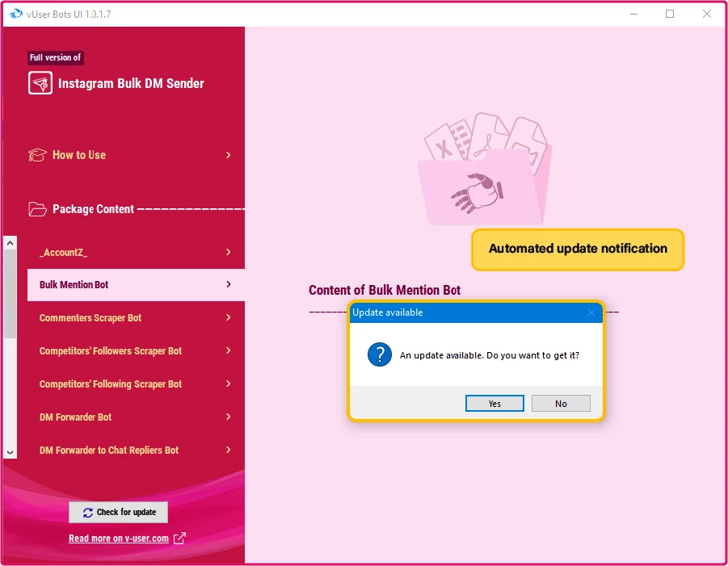The height and width of the screenshot is (566, 728).
Task: Click the vUser Bots app logo icon
Action: (16, 14)
